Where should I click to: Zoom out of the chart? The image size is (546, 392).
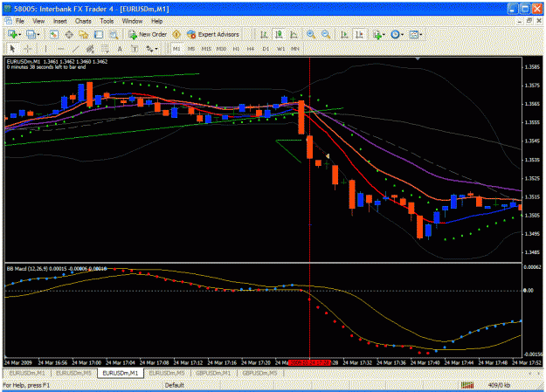tap(326, 34)
